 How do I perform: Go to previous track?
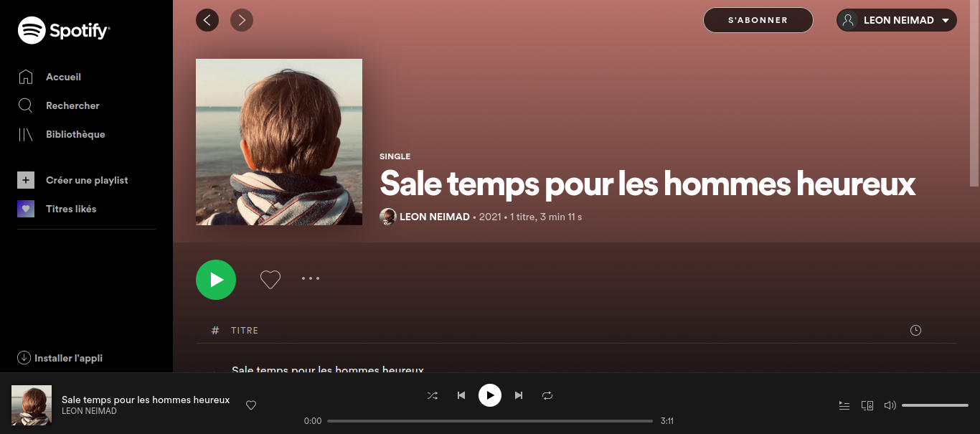[x=461, y=395]
